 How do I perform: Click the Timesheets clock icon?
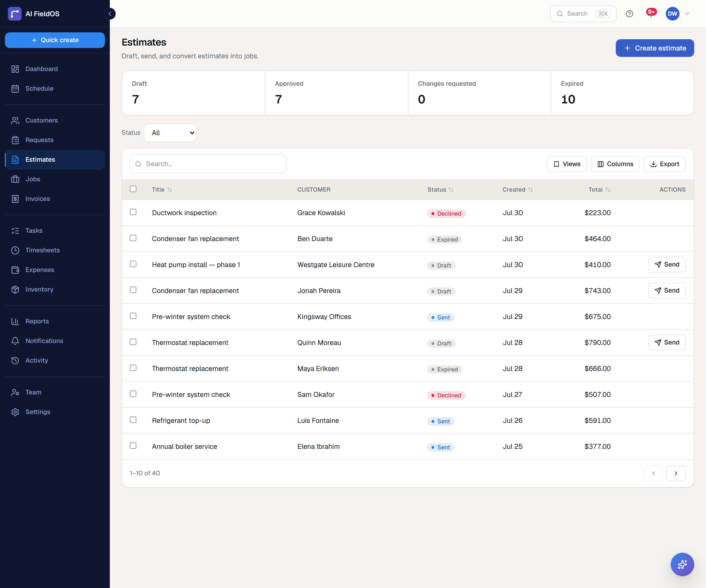click(15, 250)
